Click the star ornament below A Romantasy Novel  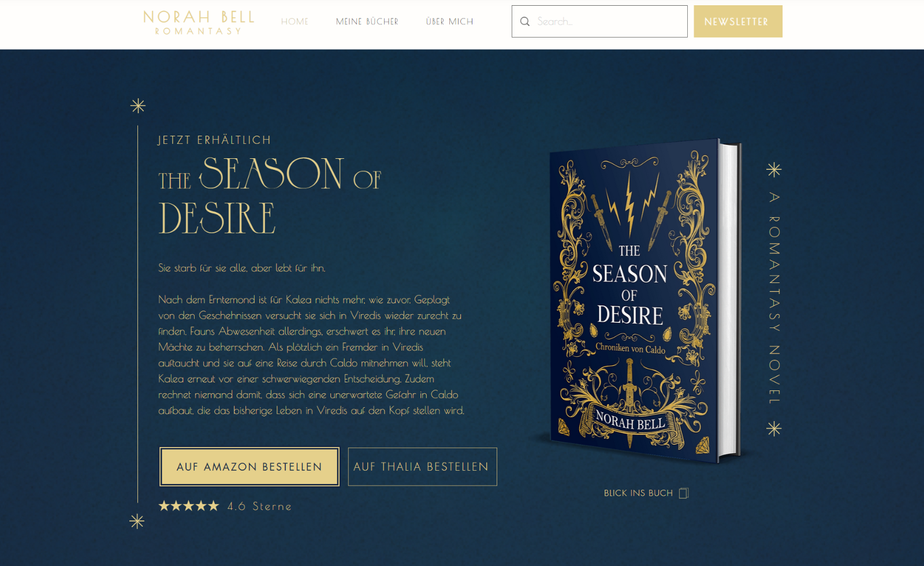774,429
